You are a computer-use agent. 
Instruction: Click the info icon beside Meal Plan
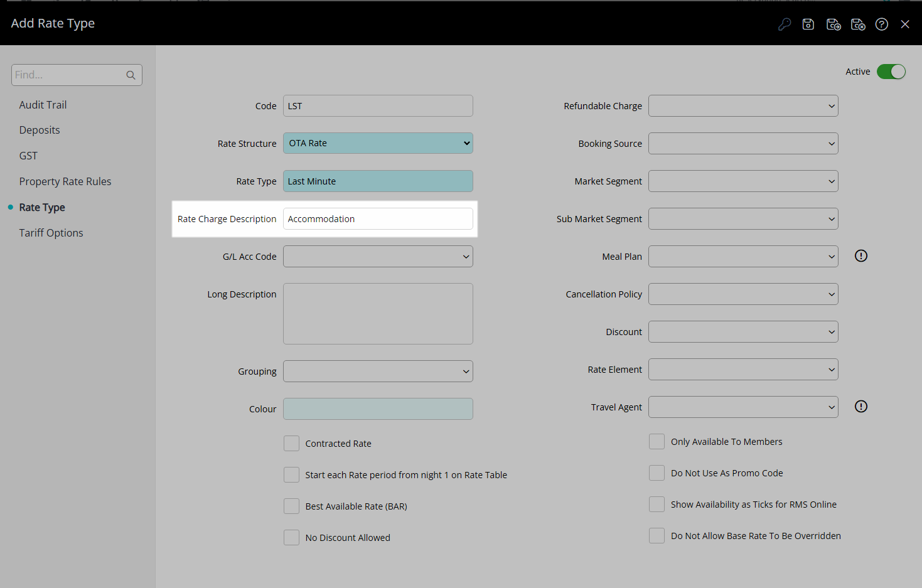[861, 256]
